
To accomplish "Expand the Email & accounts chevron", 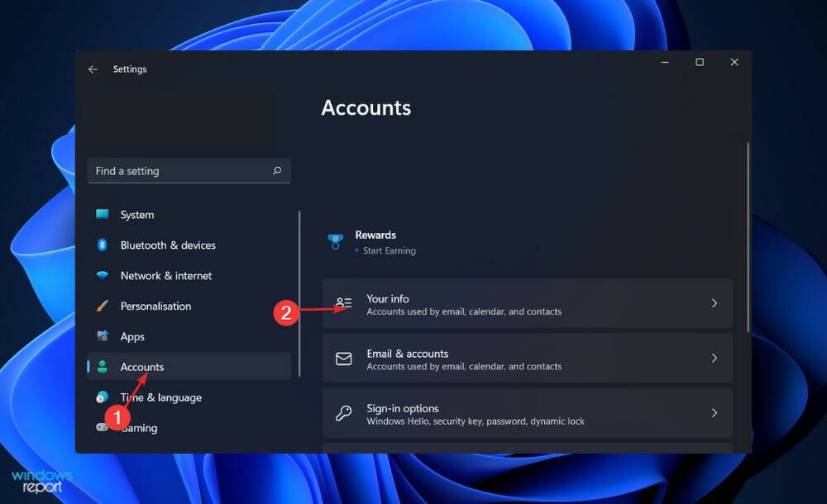I will [715, 359].
